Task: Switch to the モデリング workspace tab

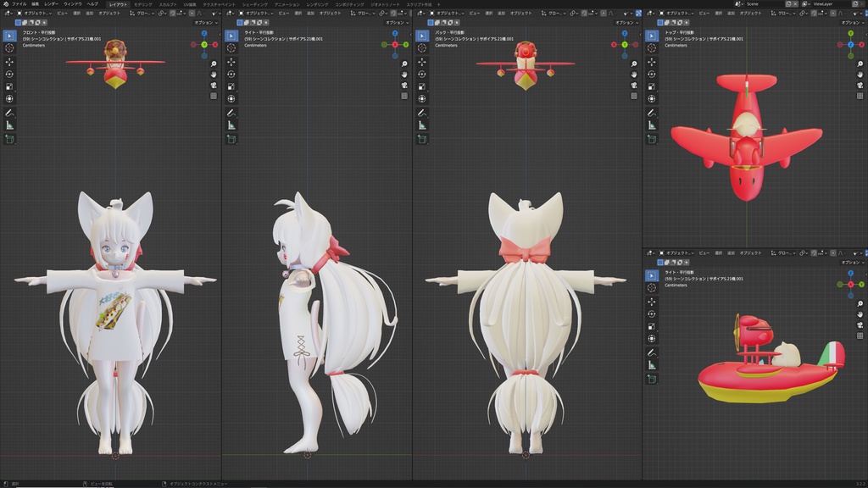Action: click(142, 4)
